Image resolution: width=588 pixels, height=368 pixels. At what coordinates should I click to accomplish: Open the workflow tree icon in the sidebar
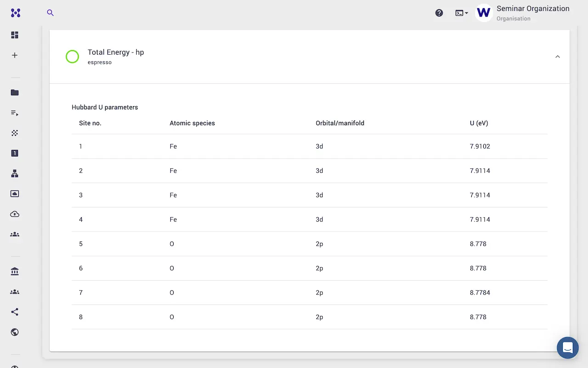coord(14,173)
